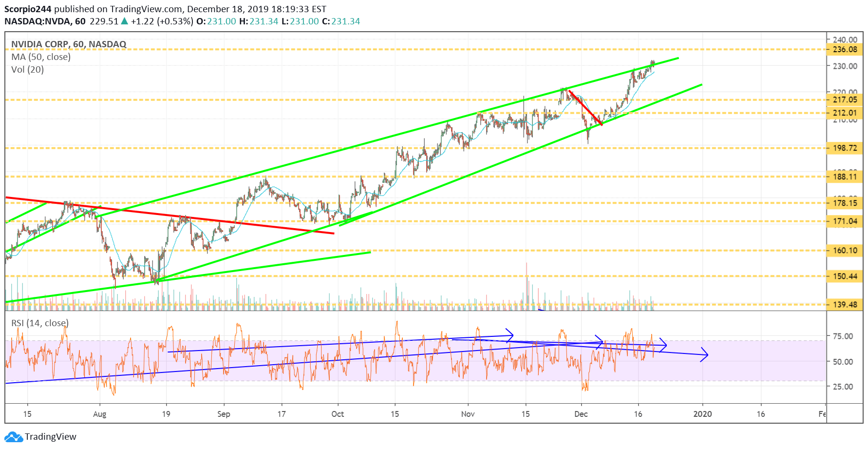868x450 pixels.
Task: Click the 240.00 price axis tick
Action: 845,39
